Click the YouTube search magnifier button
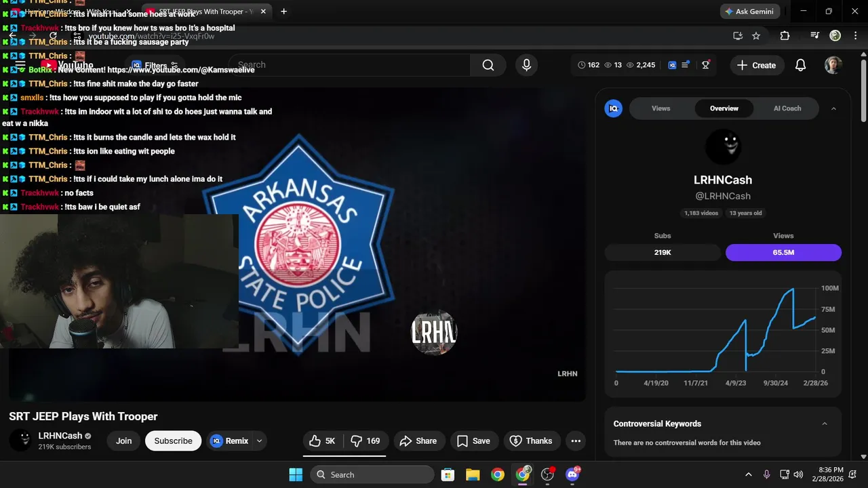The width and height of the screenshot is (868, 488). pos(488,65)
